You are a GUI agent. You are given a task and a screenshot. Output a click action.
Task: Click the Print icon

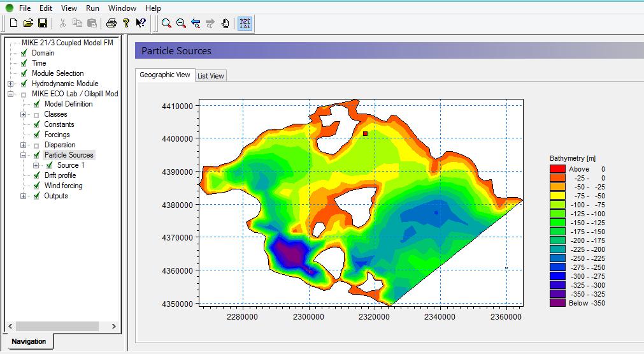tap(111, 23)
